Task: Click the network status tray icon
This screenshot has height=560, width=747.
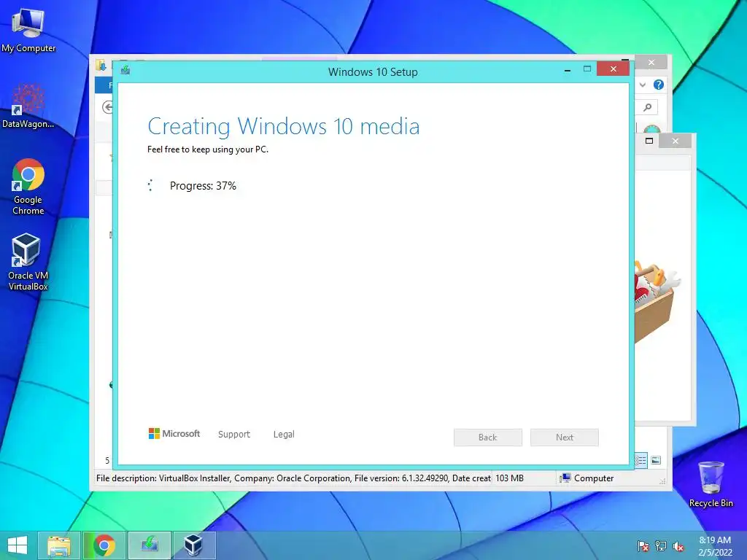Action: 661,545
